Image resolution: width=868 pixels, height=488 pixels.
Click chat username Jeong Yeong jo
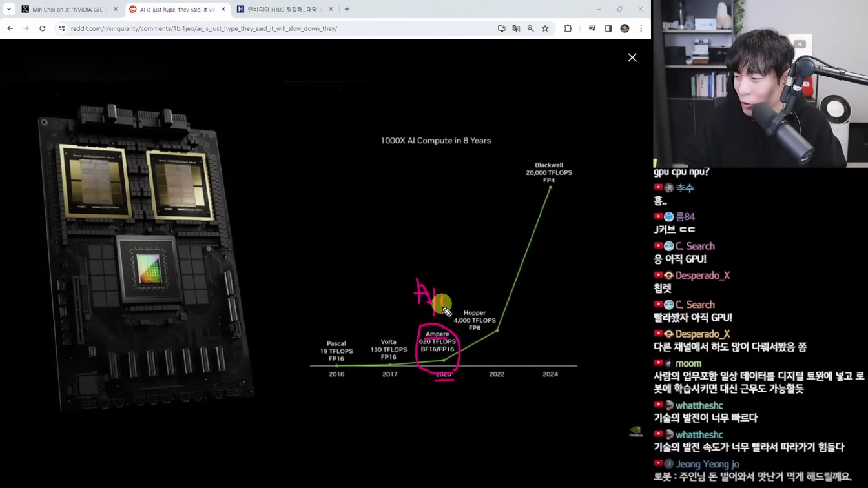click(707, 464)
